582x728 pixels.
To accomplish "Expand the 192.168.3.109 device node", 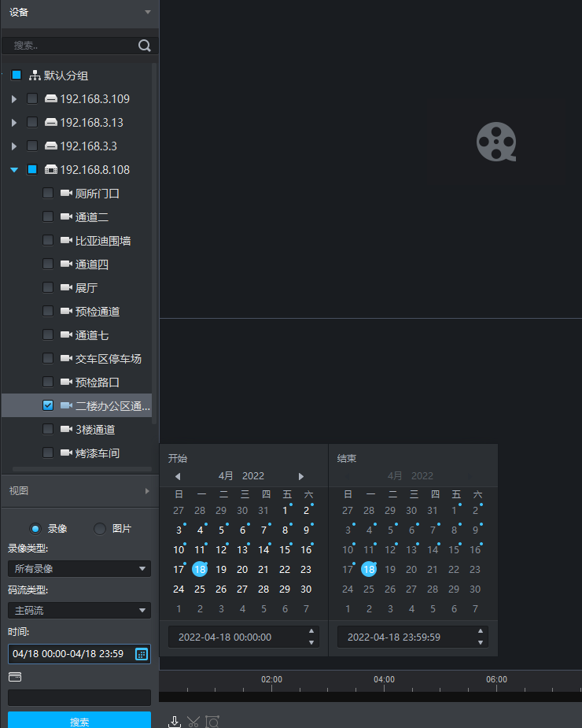I will [x=14, y=99].
